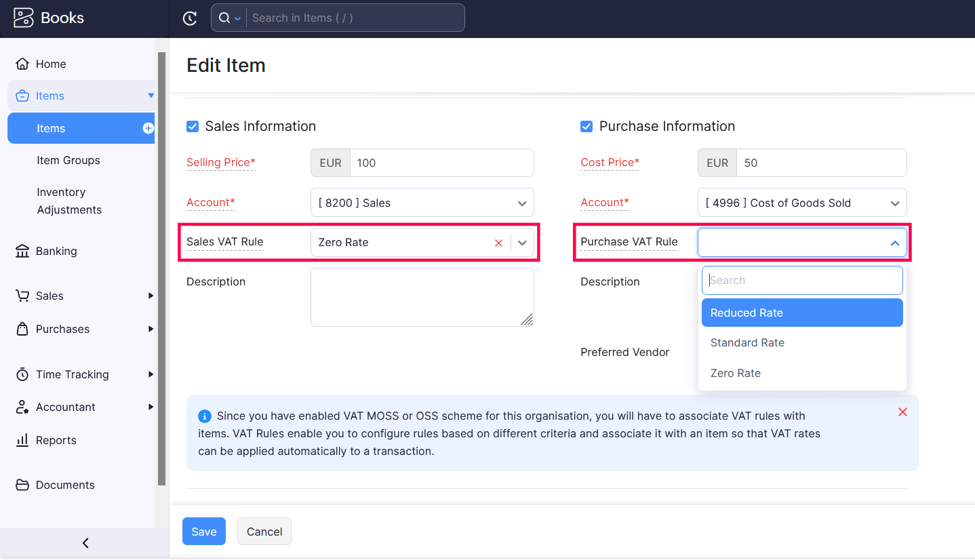The width and height of the screenshot is (975, 560).
Task: Open the Sales Account dropdown
Action: (521, 202)
